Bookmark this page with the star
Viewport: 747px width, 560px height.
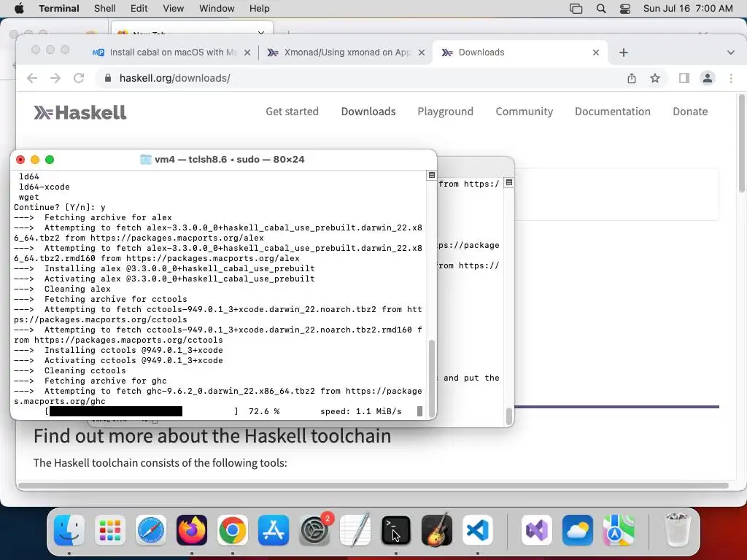655,78
